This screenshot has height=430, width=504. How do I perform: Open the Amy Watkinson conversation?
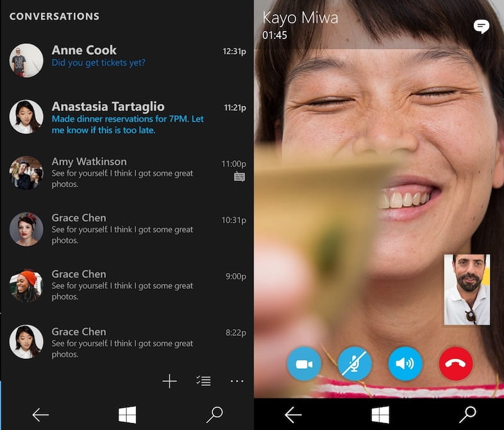pyautogui.click(x=126, y=173)
